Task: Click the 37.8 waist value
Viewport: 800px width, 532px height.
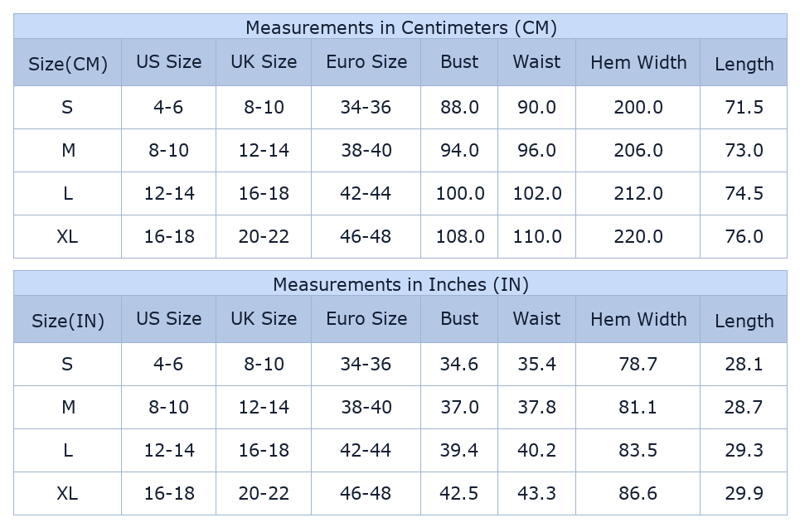Action: [x=536, y=408]
